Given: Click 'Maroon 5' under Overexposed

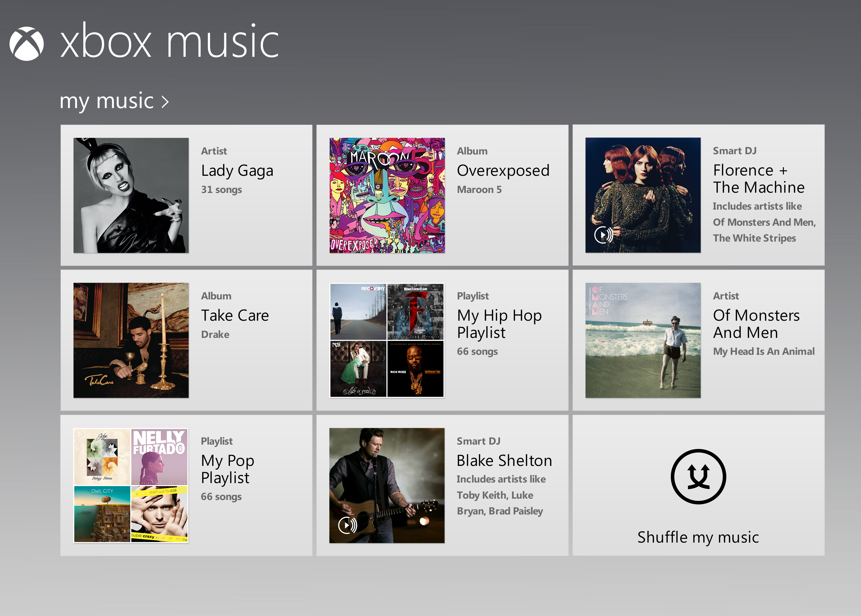Looking at the screenshot, I should pos(479,189).
